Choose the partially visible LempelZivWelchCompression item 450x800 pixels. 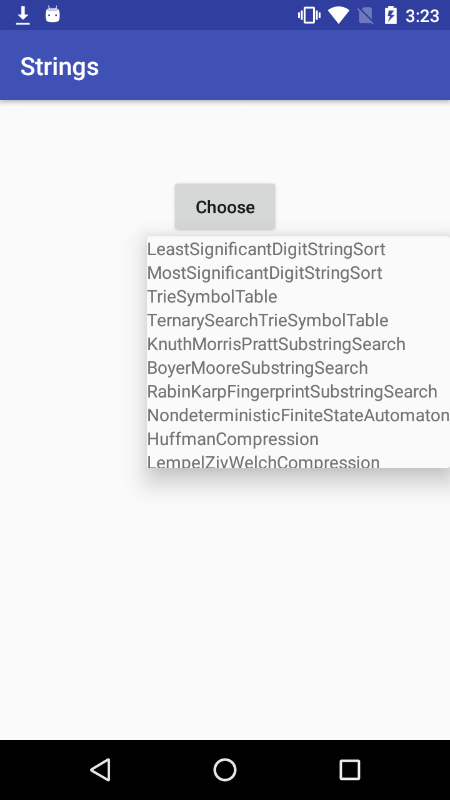coord(298,460)
